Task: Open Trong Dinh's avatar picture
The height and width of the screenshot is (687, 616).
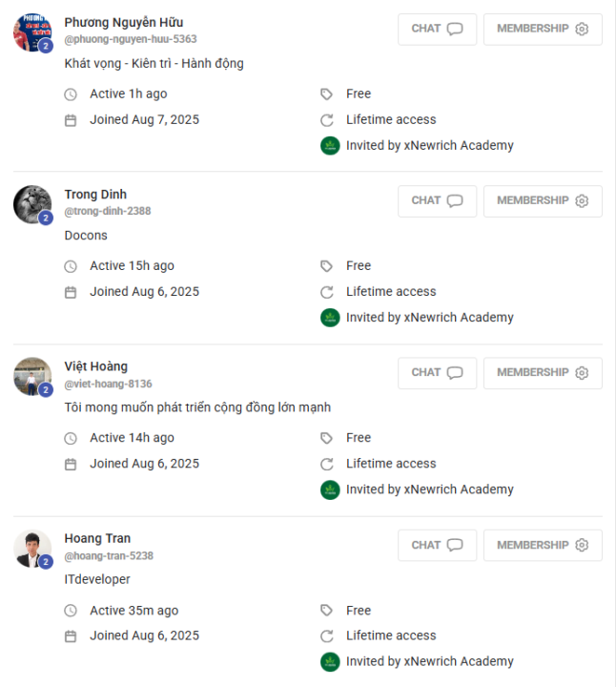Action: pyautogui.click(x=31, y=204)
